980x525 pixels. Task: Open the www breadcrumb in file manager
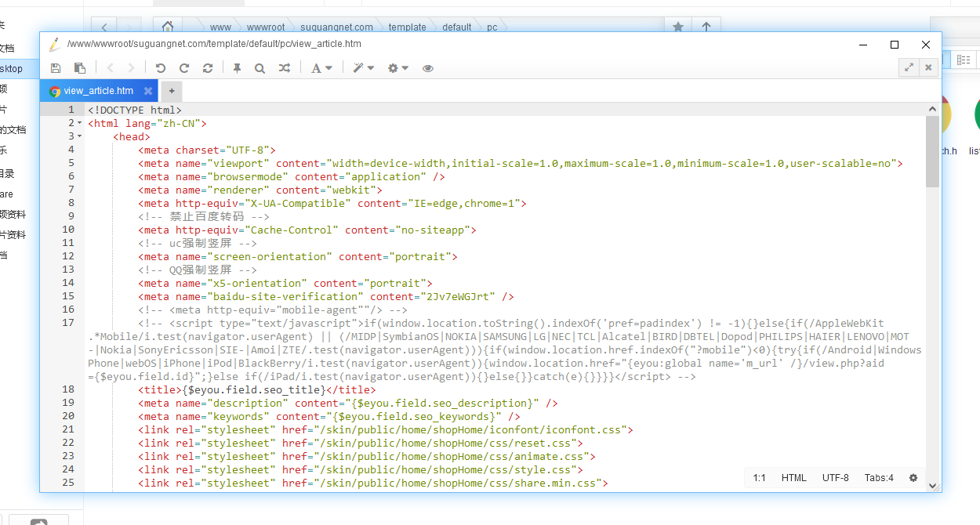pos(220,27)
